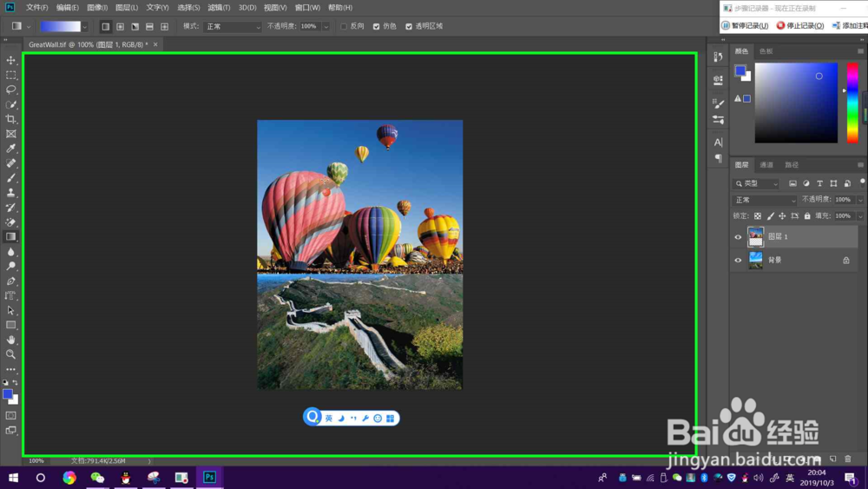
Task: Open the Brush Settings panel icon
Action: click(x=718, y=103)
